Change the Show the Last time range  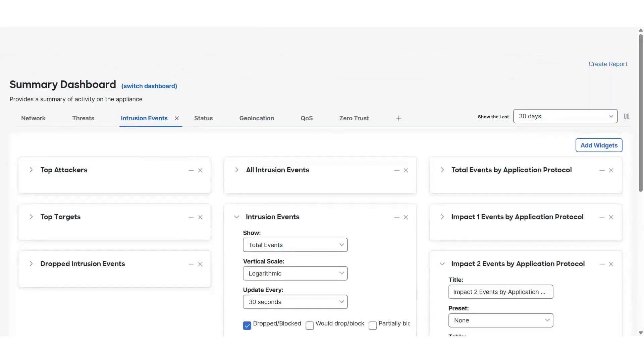point(565,116)
